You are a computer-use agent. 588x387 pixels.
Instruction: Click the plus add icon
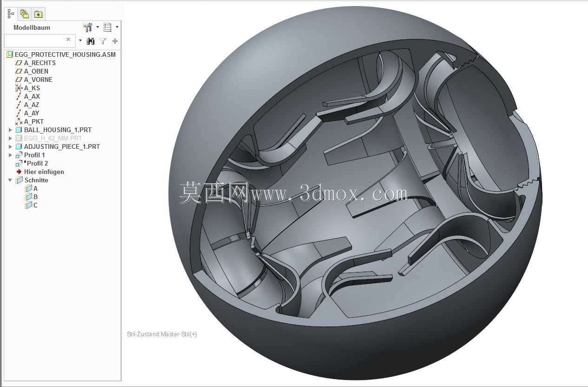click(115, 41)
